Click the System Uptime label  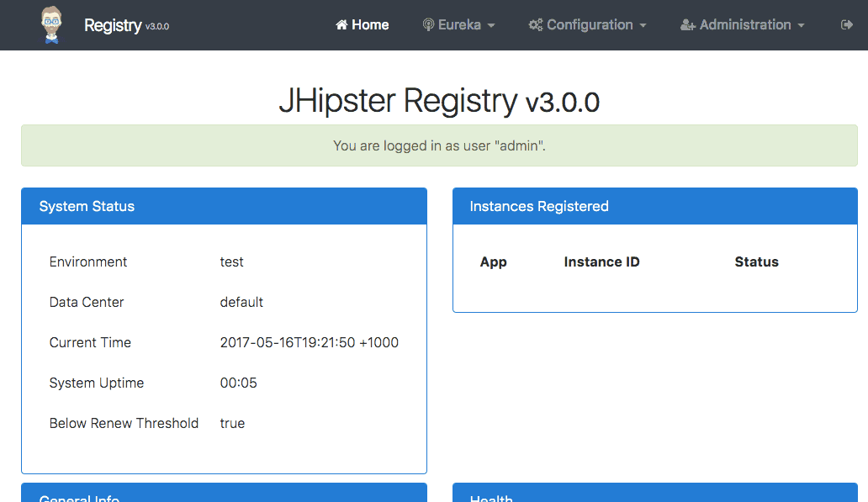tap(97, 383)
